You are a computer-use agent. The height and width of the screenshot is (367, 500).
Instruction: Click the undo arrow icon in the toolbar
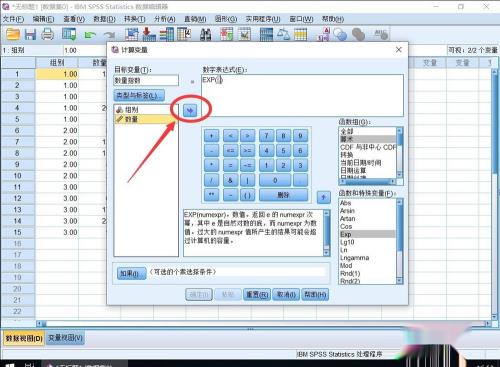[89, 35]
